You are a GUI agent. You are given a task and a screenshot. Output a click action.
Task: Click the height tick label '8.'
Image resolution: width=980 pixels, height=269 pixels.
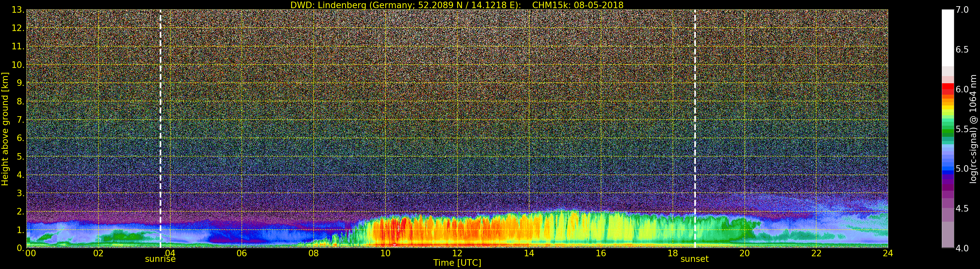20,102
